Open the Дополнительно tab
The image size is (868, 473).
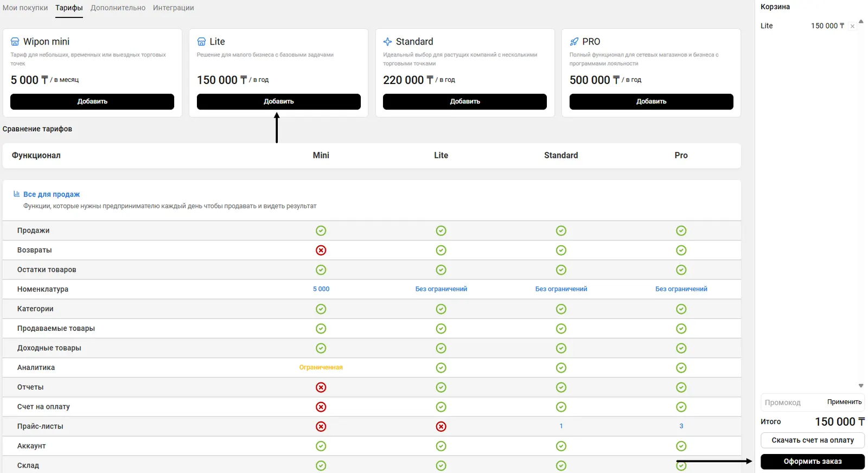[118, 8]
